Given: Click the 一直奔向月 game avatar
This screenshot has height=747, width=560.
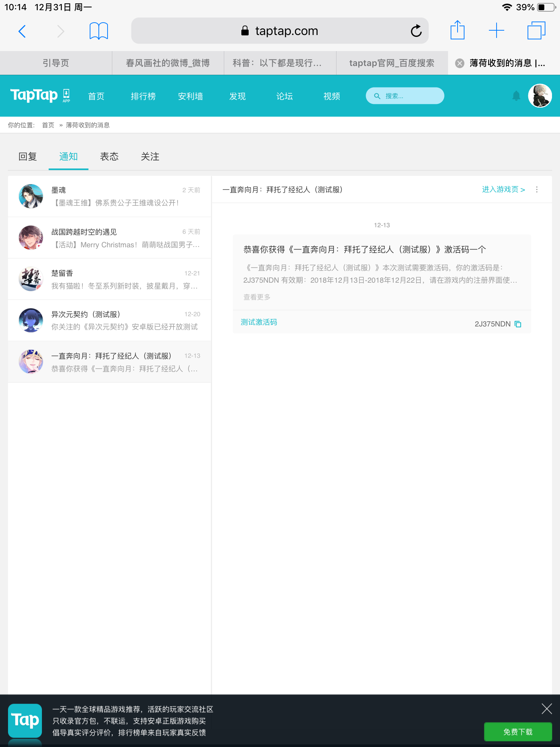Looking at the screenshot, I should tap(31, 361).
